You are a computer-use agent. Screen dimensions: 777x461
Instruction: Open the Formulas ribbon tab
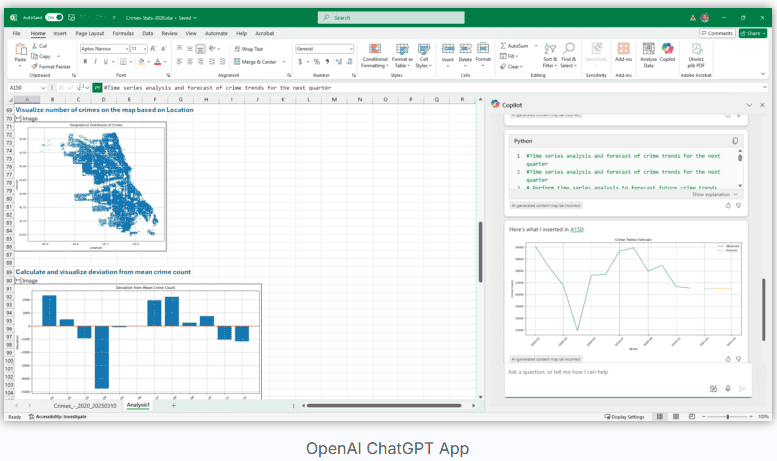[x=123, y=33]
